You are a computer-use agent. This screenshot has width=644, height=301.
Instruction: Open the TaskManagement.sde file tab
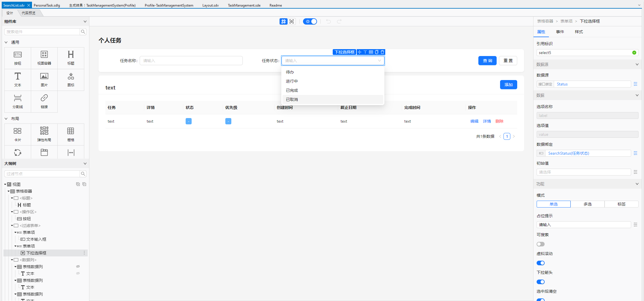click(x=244, y=5)
